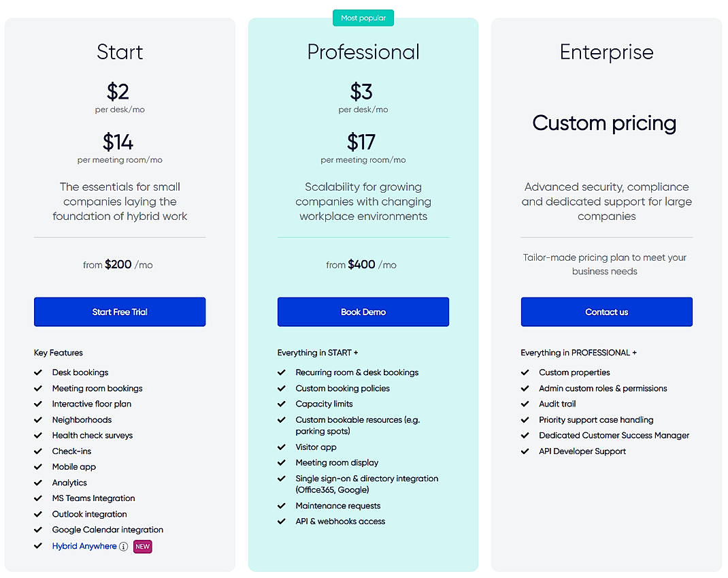
Task: Click the checkmark beside Health check surveys
Action: click(37, 435)
